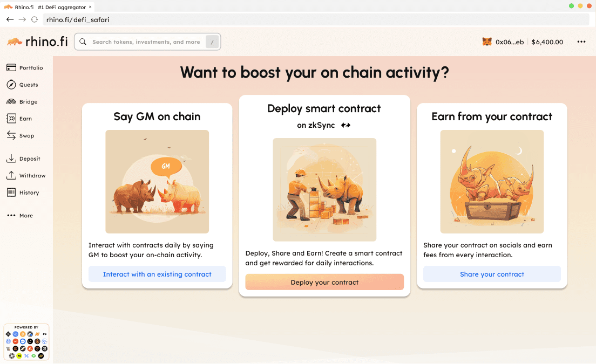The height and width of the screenshot is (364, 596).
Task: Click the Share your contract button
Action: click(492, 274)
